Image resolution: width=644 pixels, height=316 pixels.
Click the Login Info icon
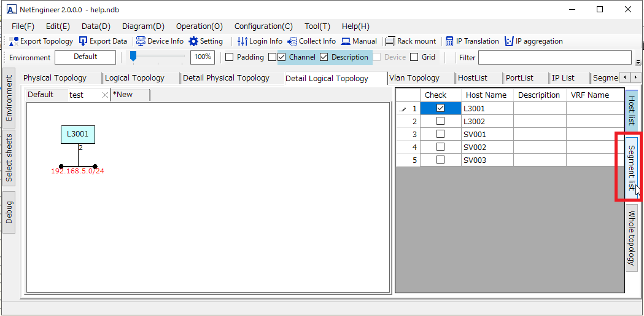242,41
